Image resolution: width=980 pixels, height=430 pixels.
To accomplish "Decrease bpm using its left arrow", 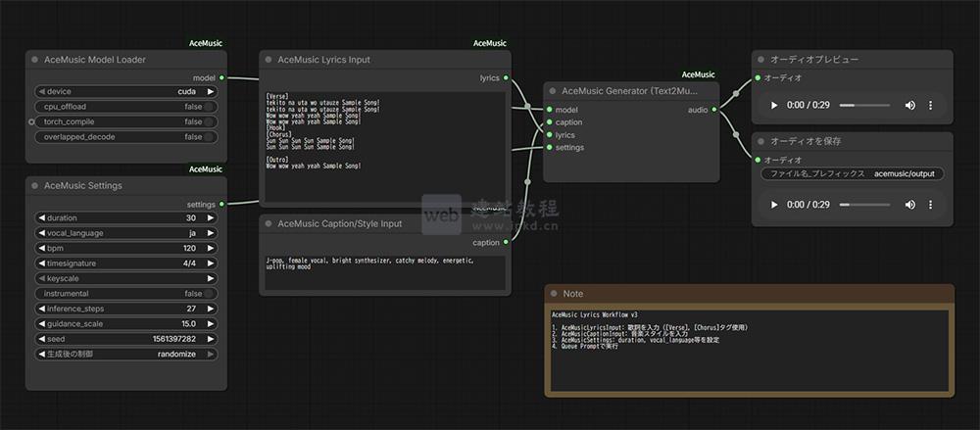I will coord(40,249).
